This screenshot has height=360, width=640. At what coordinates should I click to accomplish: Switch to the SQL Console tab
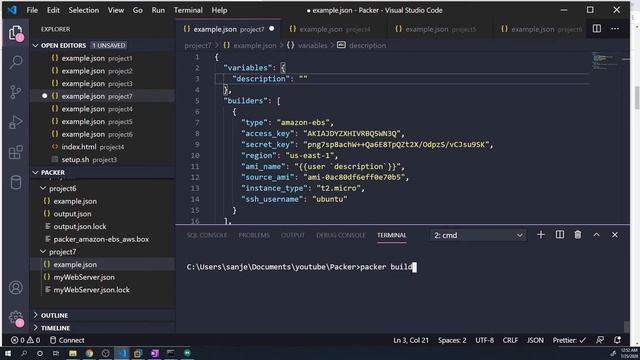coord(207,235)
